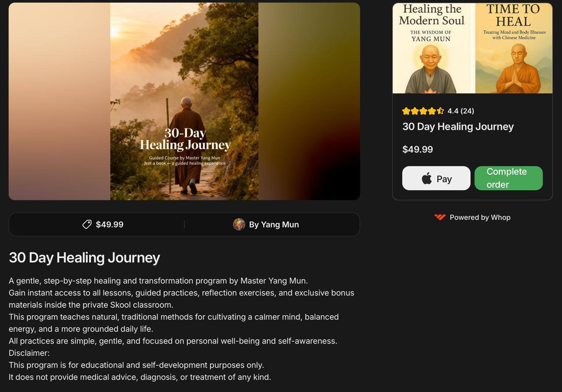Click the green Complete order button
The image size is (562, 392).
coord(508,178)
